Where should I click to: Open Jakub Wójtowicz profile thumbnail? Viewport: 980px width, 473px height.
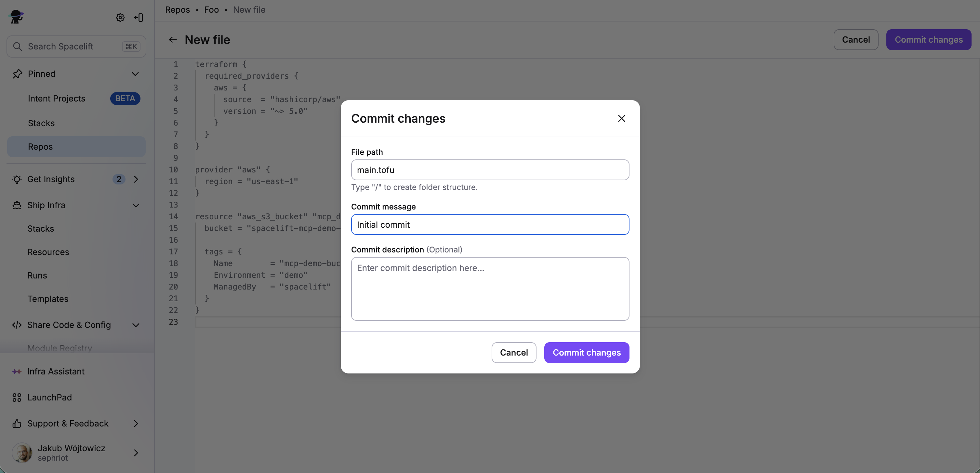tap(22, 453)
